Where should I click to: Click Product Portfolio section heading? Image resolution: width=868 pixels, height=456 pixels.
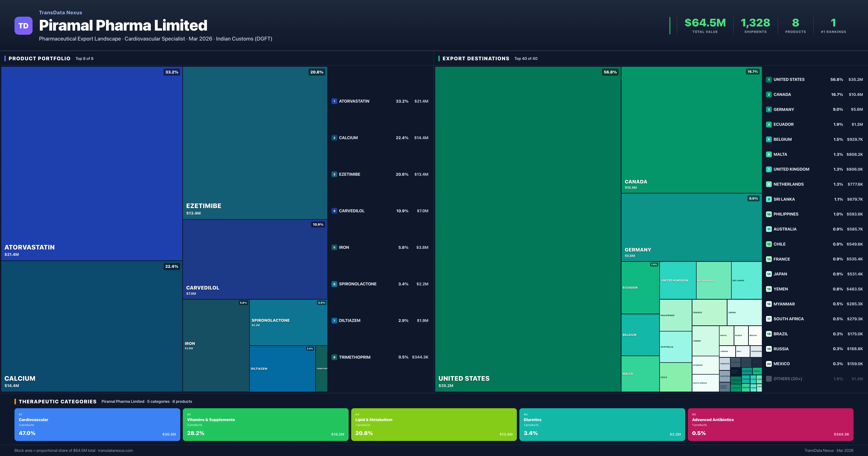[39, 58]
